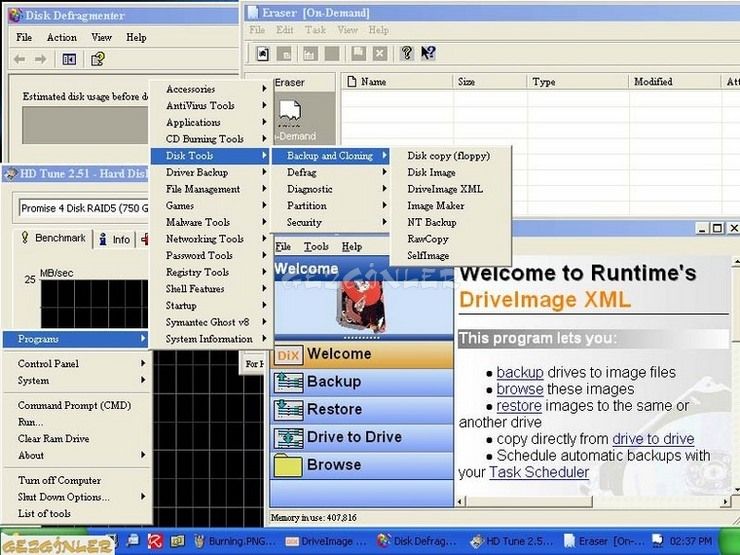
Task: Switch to Eraser taskbar button
Action: [603, 541]
